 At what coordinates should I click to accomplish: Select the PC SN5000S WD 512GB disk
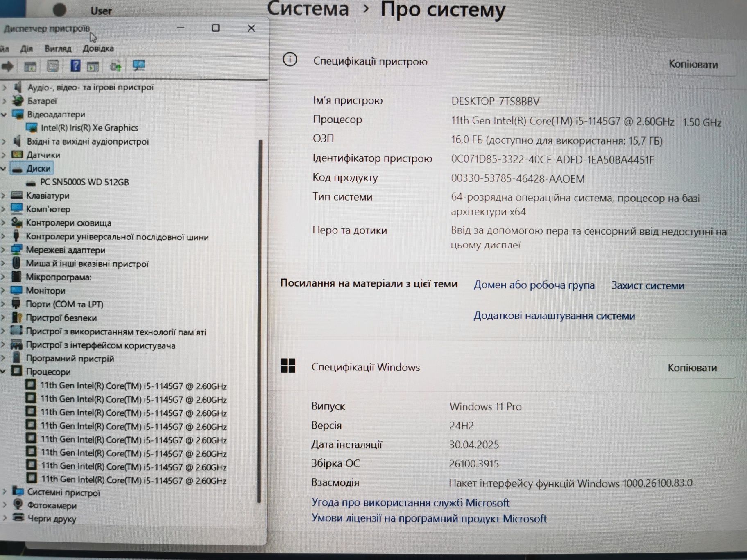pyautogui.click(x=84, y=182)
